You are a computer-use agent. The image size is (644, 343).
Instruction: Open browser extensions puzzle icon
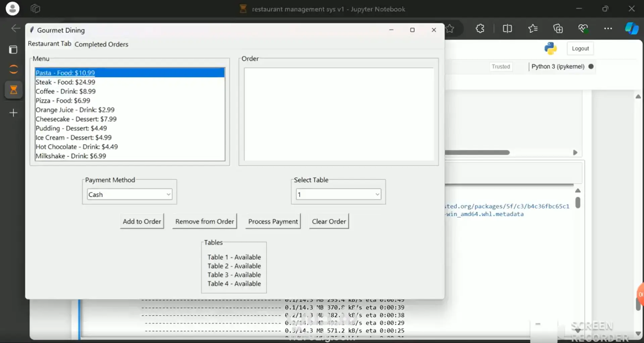(x=480, y=29)
